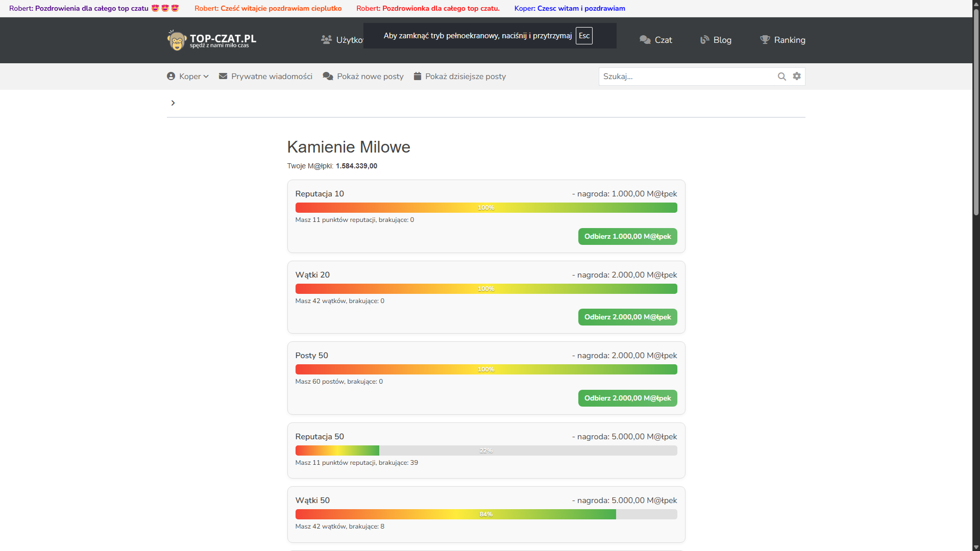Open the Czat menu item

coord(663,40)
